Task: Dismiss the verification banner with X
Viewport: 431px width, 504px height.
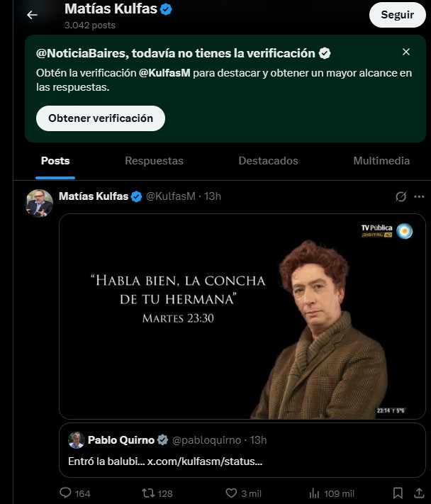Action: (406, 52)
